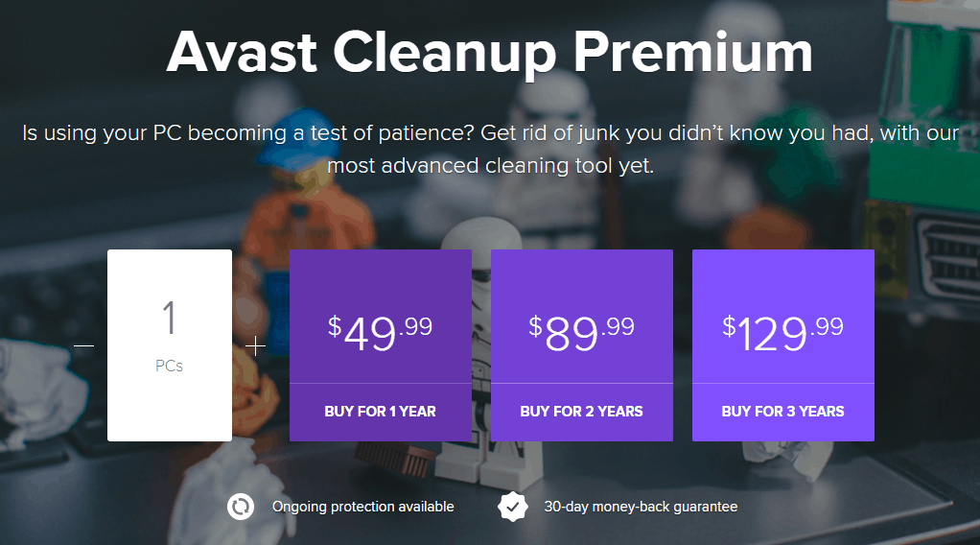Increase PC count with plus button
Viewport: 980px width, 545px height.
[255, 345]
